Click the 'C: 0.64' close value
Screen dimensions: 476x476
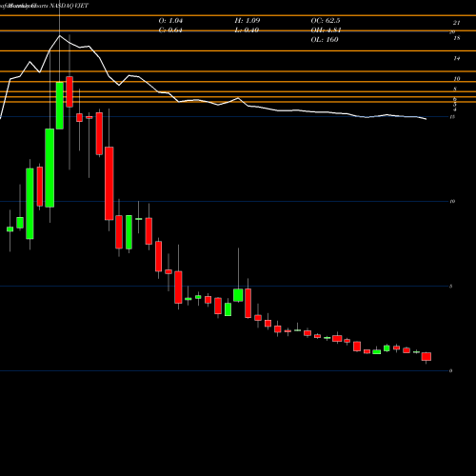coord(170,30)
